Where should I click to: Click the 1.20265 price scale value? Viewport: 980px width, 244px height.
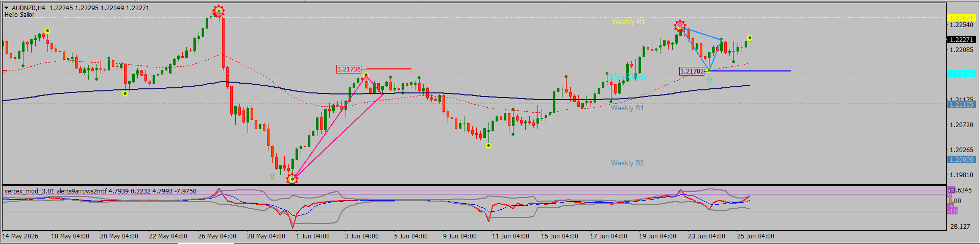(962, 150)
